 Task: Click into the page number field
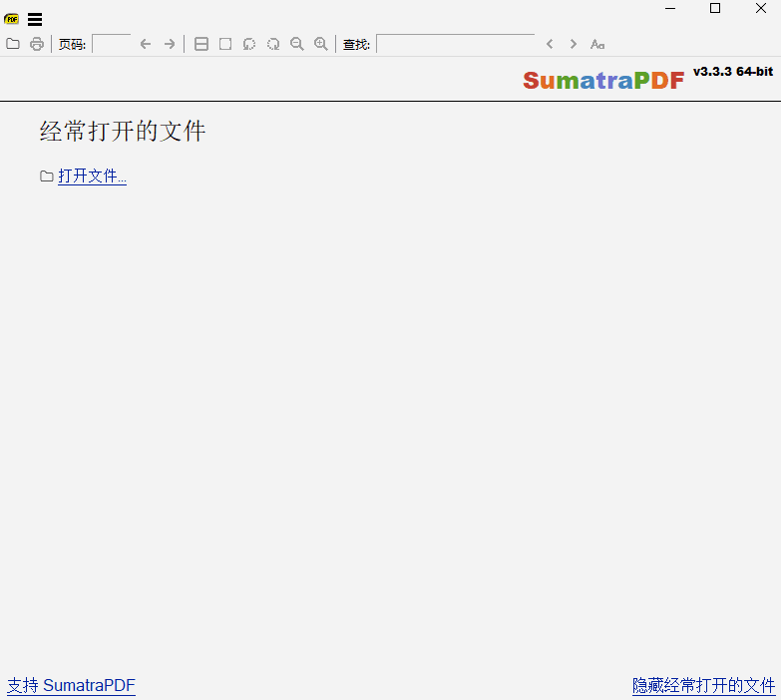(111, 44)
